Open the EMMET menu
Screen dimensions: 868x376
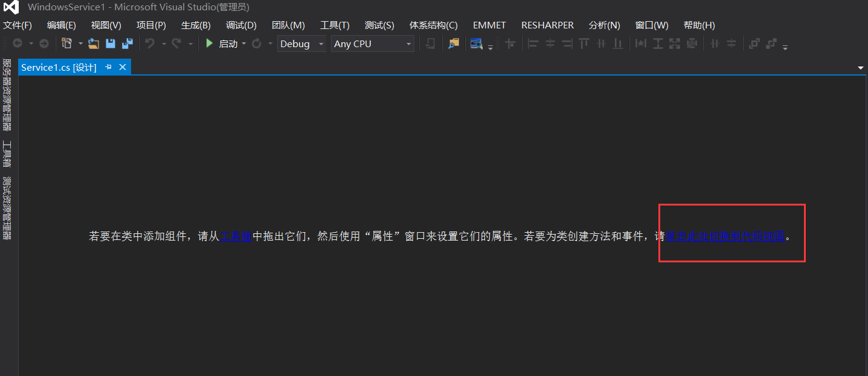pos(489,25)
